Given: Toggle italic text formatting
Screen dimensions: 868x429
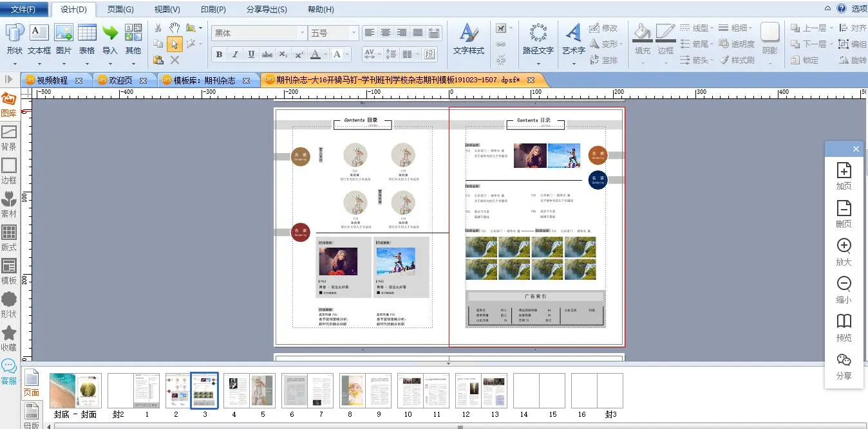Looking at the screenshot, I should [x=235, y=55].
